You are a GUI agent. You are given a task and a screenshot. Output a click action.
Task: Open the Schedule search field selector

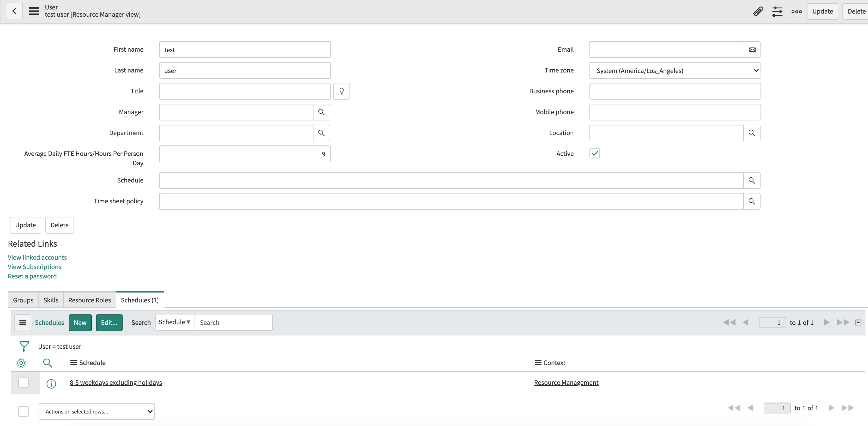(174, 322)
